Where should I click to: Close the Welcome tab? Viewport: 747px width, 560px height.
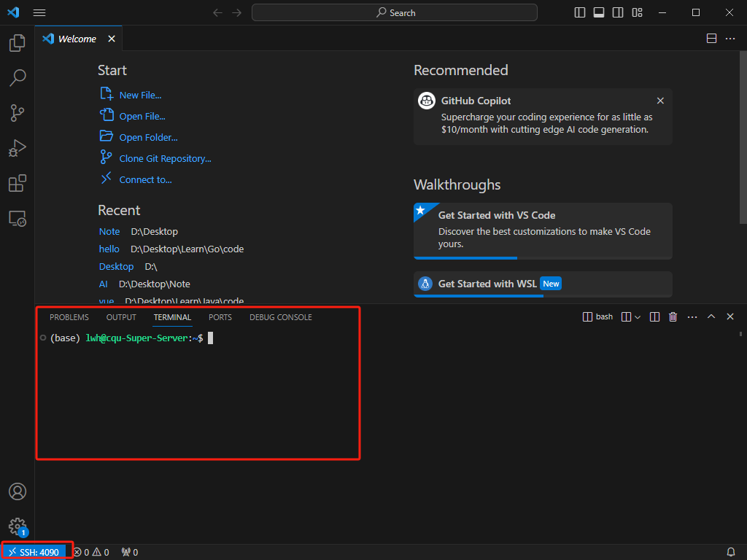point(112,39)
